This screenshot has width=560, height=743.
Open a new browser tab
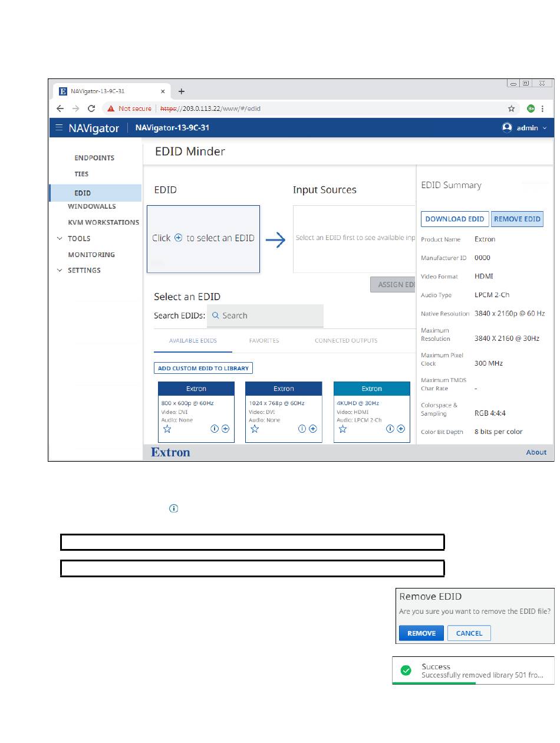182,91
